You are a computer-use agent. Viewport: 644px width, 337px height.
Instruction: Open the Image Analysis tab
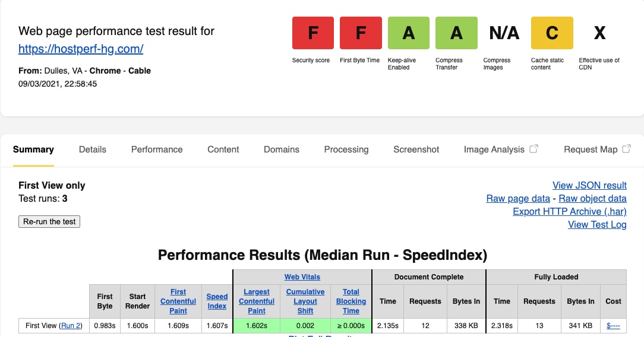point(494,150)
